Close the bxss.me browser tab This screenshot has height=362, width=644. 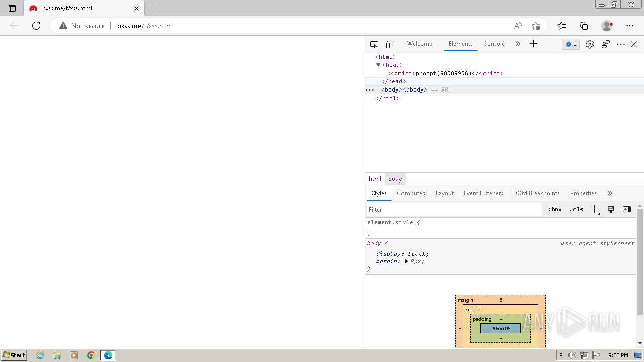click(x=136, y=8)
